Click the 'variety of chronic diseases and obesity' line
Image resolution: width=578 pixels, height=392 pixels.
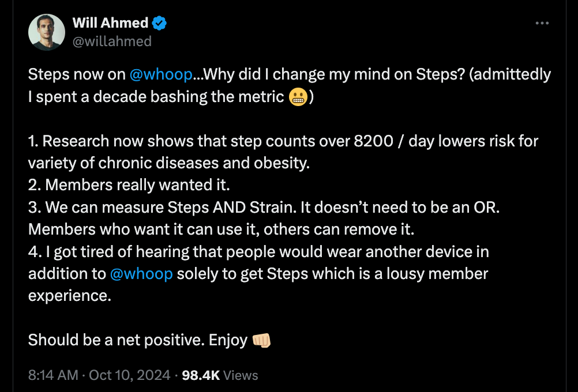click(169, 163)
